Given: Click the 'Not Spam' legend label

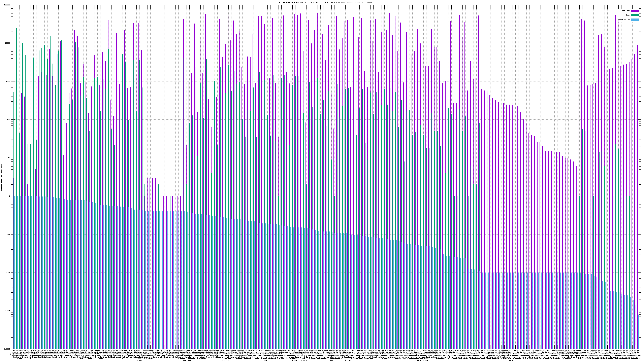Looking at the screenshot, I should click(x=626, y=11).
